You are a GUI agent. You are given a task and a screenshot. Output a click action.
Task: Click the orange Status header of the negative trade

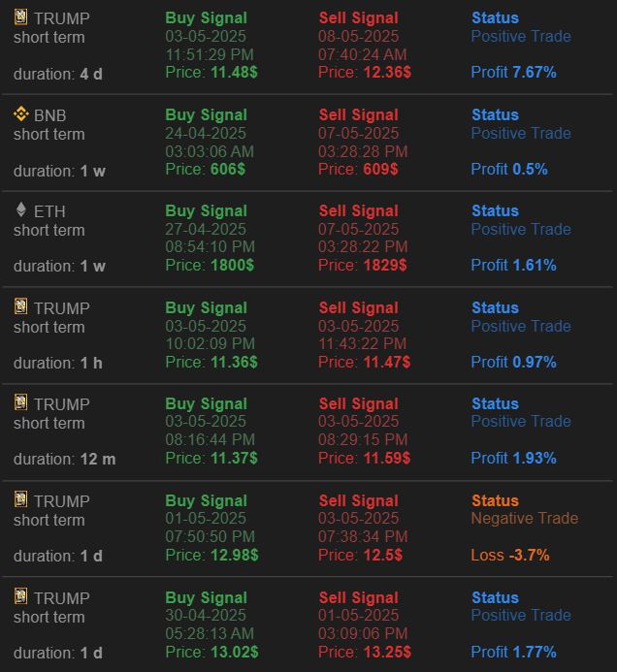coord(495,500)
